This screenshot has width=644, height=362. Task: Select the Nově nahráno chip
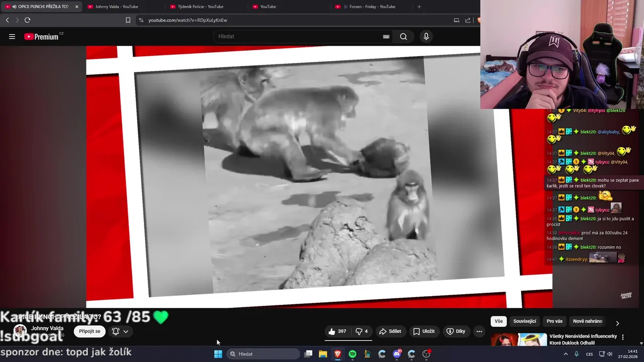(588, 321)
